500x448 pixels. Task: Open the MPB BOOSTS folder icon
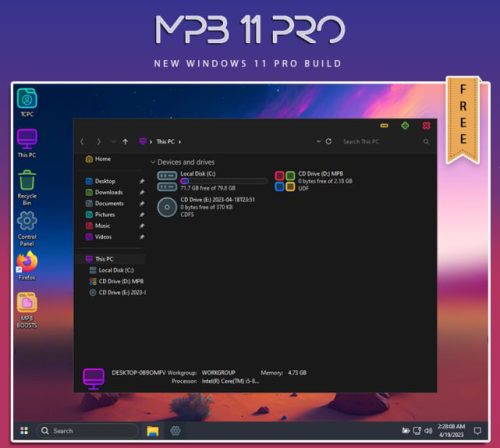[27, 310]
